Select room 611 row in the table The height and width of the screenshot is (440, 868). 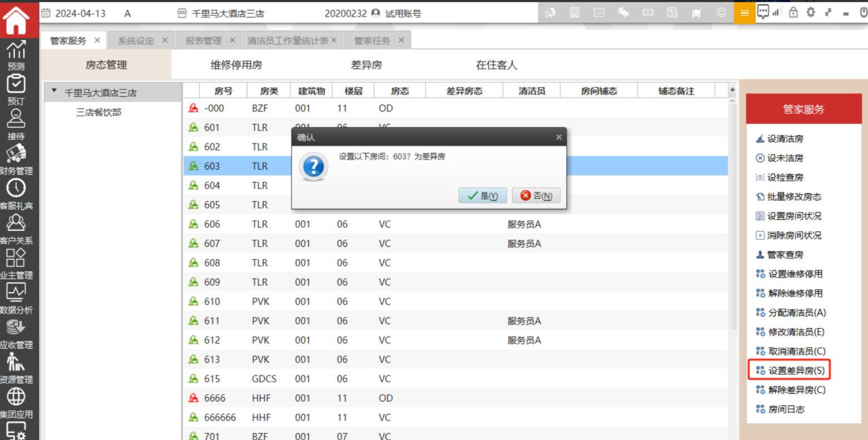(211, 321)
